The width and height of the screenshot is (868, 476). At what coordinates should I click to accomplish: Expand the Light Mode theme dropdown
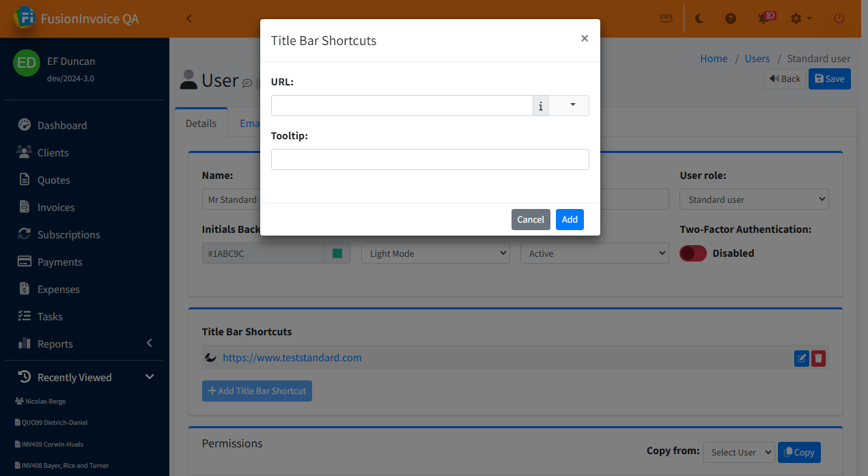coord(435,253)
